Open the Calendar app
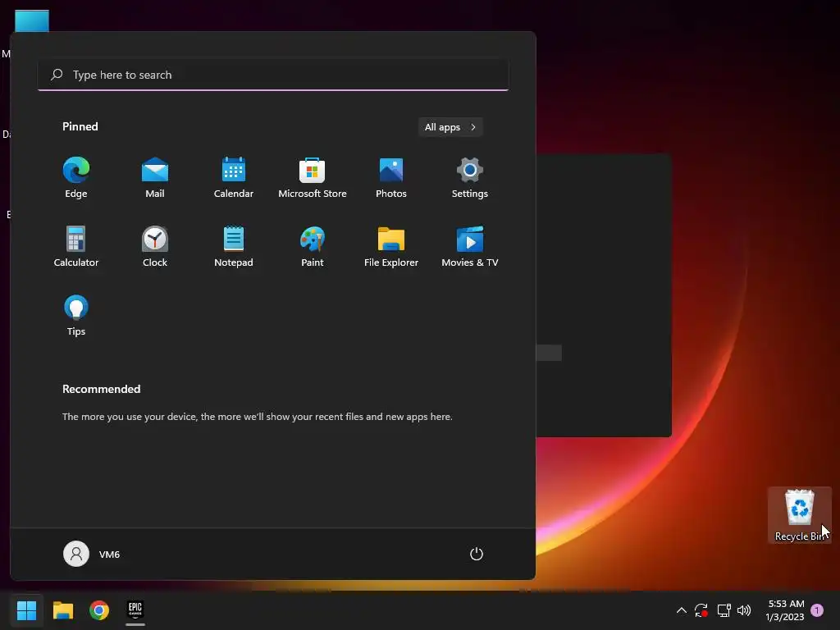Viewport: 840px width, 630px height. click(234, 178)
